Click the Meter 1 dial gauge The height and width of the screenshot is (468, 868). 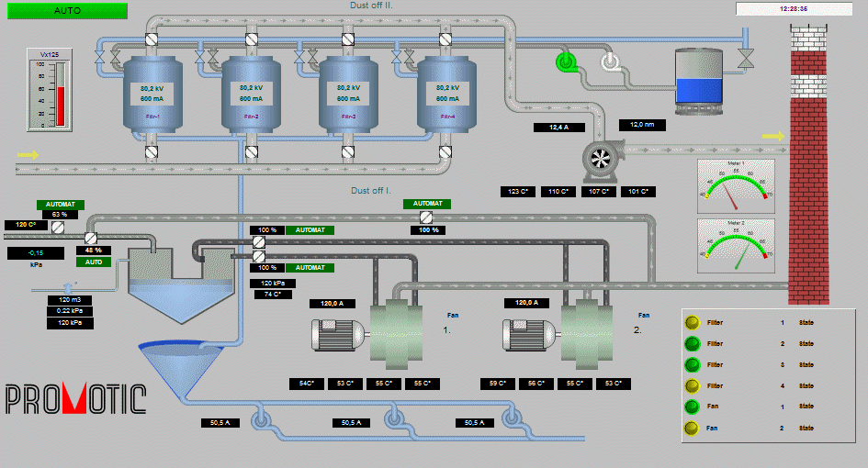coord(736,184)
